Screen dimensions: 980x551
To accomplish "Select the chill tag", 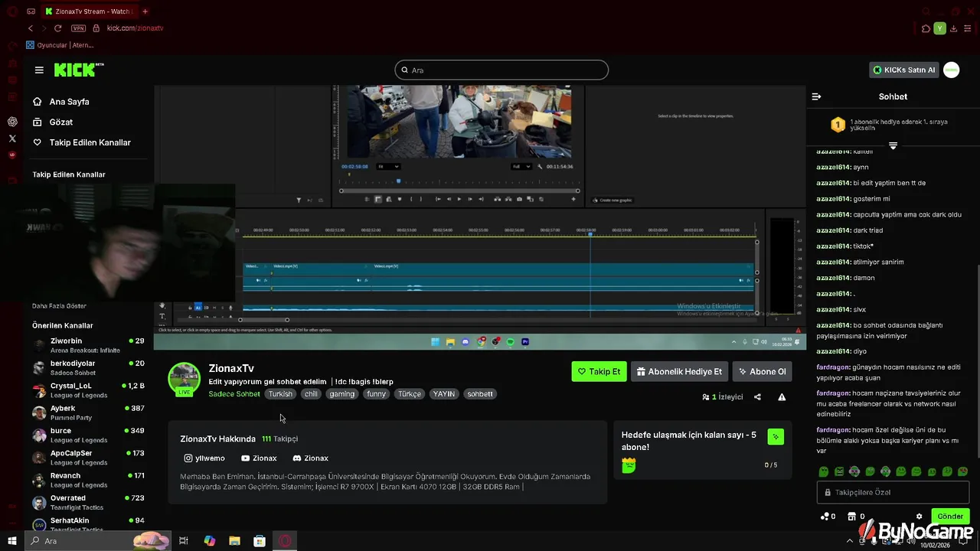I will (310, 394).
